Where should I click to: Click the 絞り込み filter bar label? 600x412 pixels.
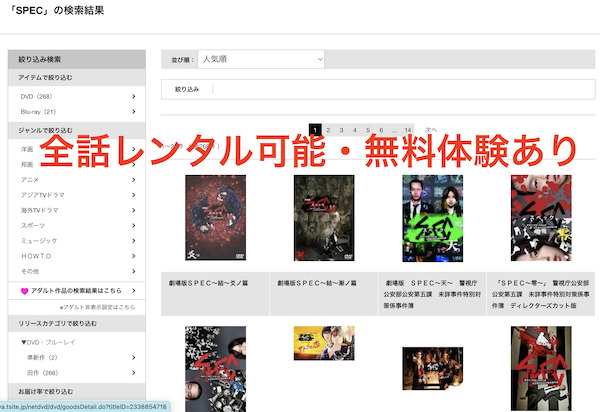point(187,90)
